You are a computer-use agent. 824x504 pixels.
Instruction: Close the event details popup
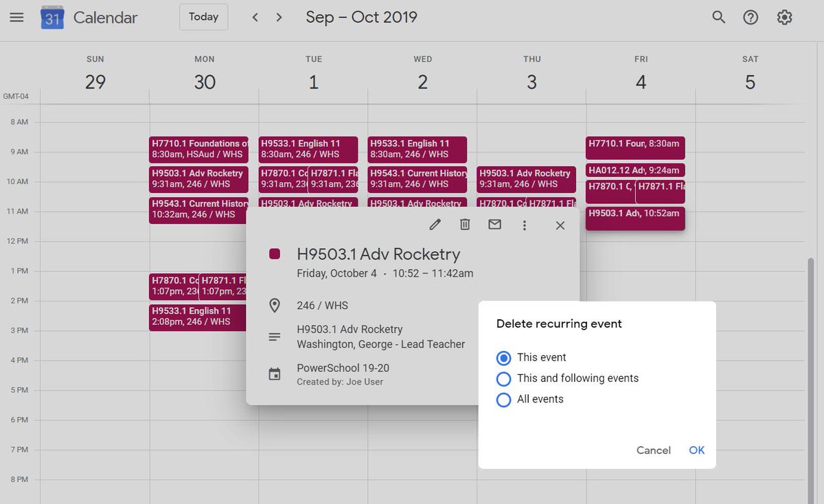tap(560, 225)
